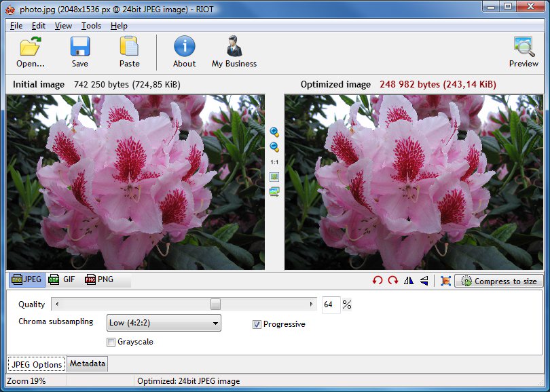Click the initial image preview
Image resolution: width=550 pixels, height=392 pixels.
click(x=135, y=182)
